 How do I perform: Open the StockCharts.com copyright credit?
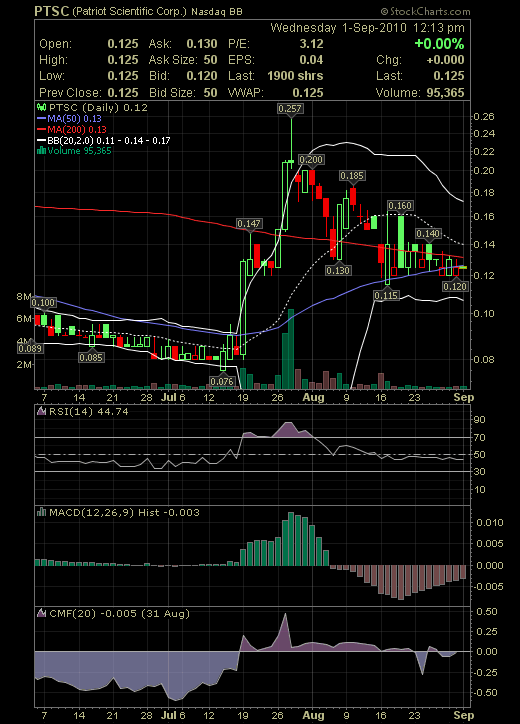(x=426, y=12)
